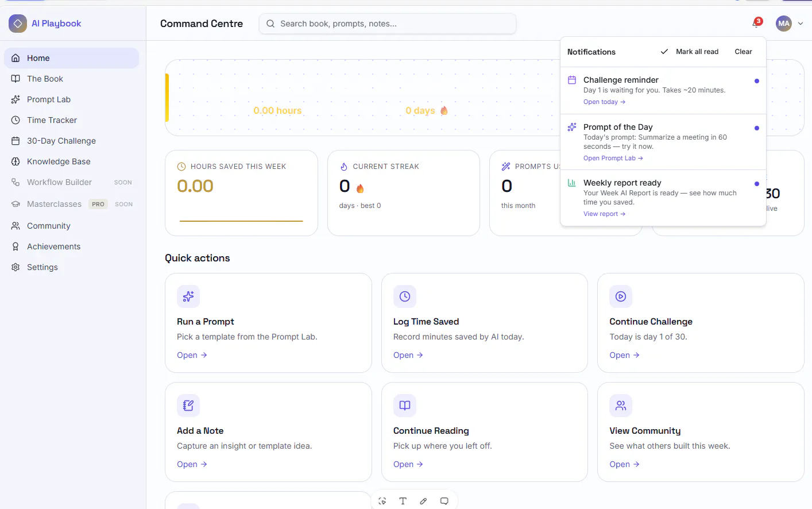812x509 pixels.
Task: Clear all notifications
Action: (743, 52)
